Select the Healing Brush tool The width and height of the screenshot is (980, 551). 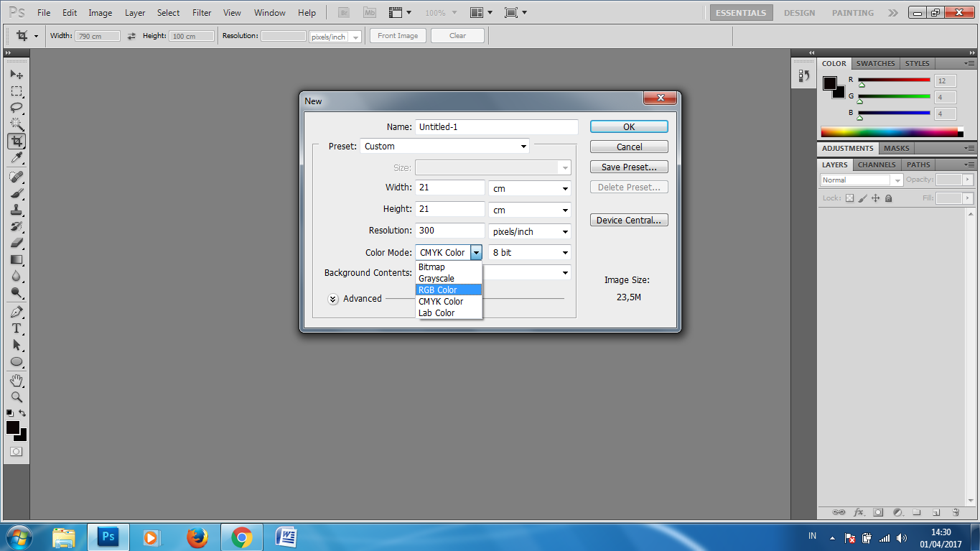point(17,177)
